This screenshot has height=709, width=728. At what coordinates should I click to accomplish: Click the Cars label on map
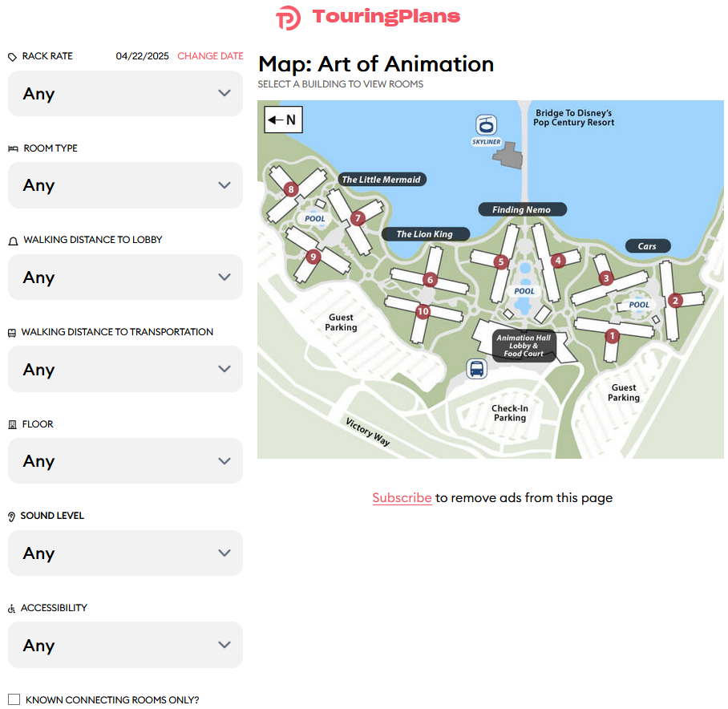(647, 246)
